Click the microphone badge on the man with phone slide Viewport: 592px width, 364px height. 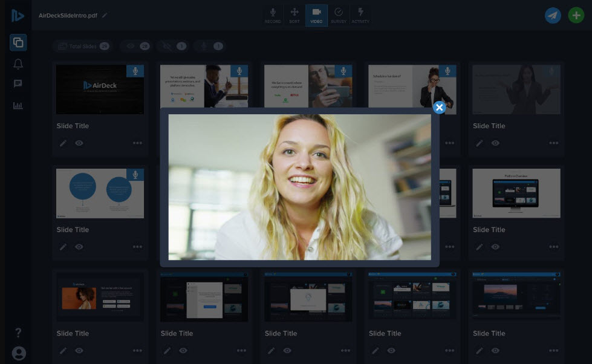[343, 71]
